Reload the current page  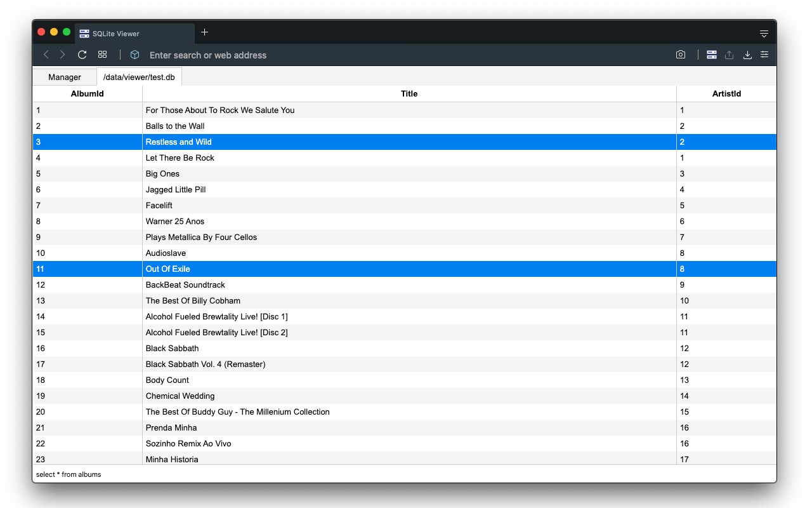[x=82, y=55]
